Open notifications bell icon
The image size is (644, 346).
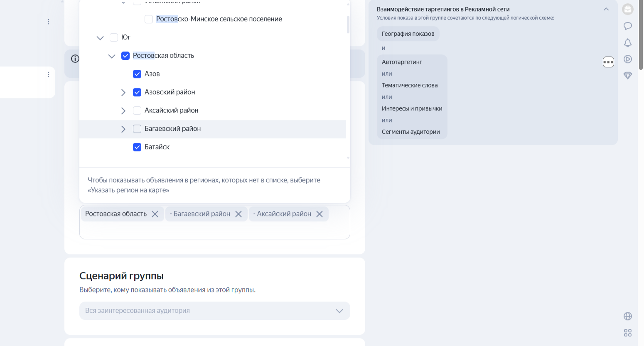627,43
